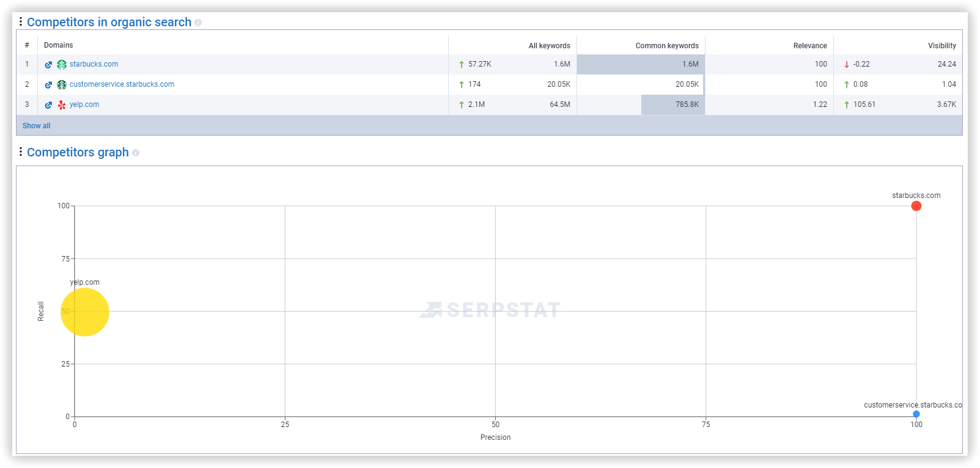Open the yelp.com domain link
Image resolution: width=980 pixels, height=468 pixels.
click(84, 104)
